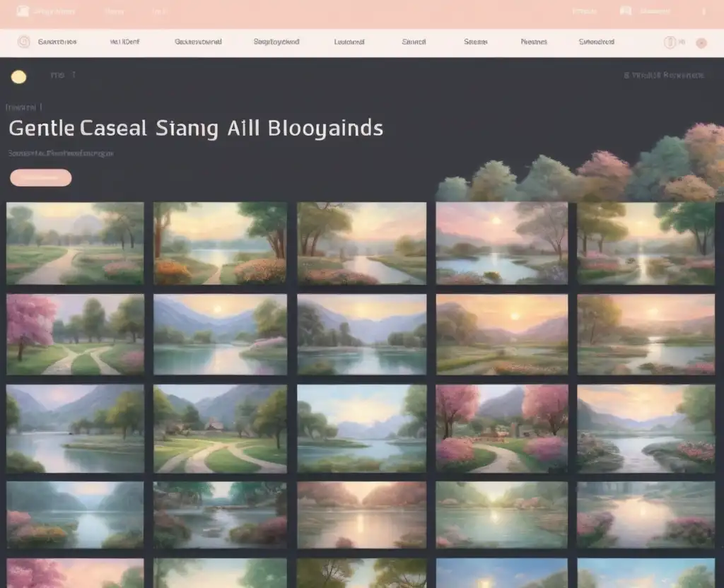Screen dimensions: 724x588
Task: Open the more options icon at header's far right
Action: pos(703,11)
